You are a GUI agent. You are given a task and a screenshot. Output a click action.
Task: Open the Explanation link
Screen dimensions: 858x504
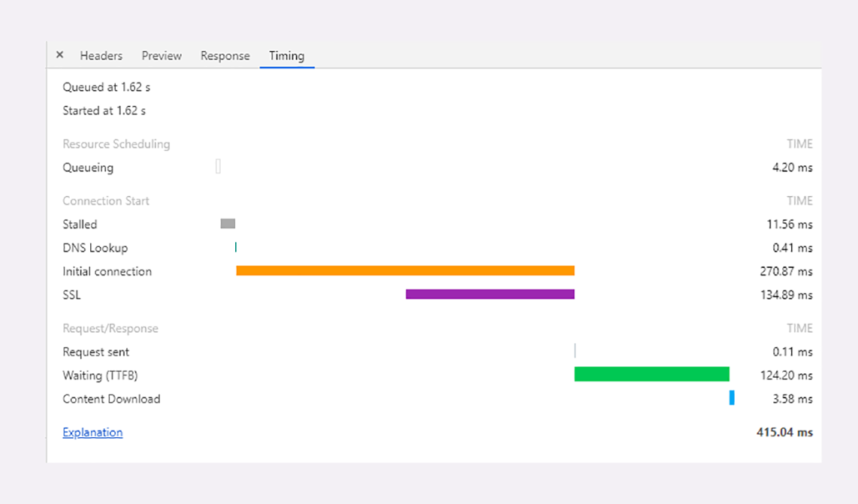(92, 433)
